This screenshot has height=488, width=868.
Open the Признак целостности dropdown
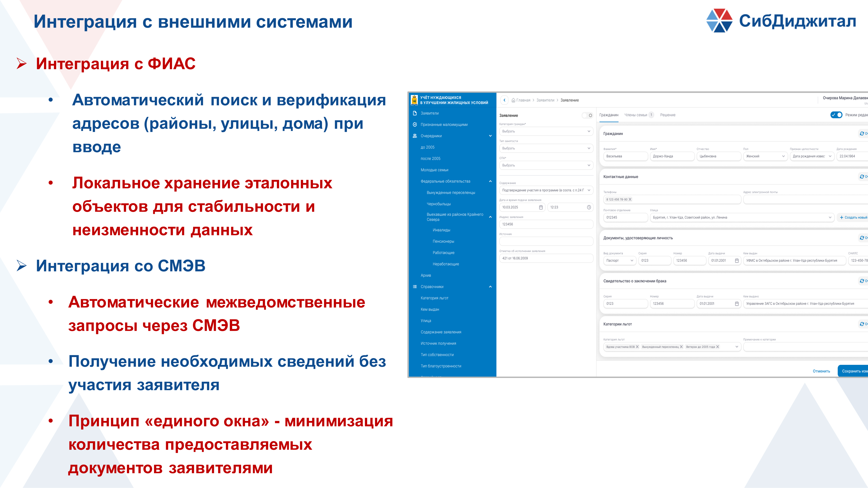[812, 156]
